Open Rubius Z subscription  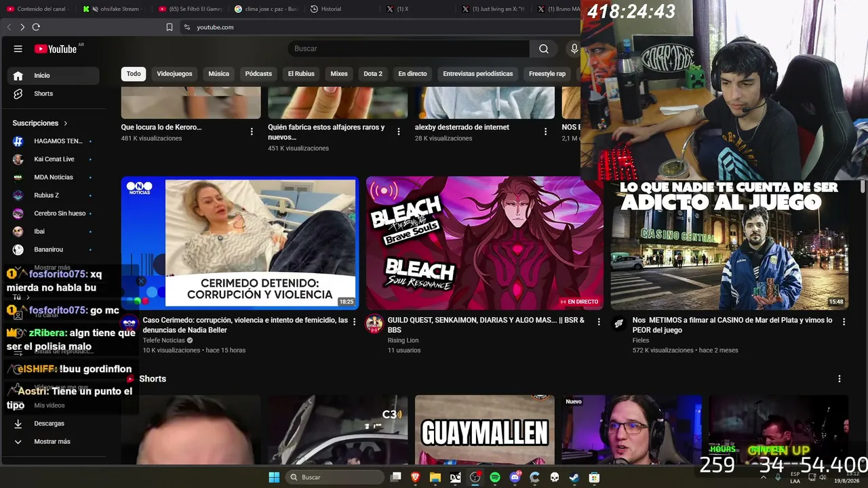(x=53, y=195)
